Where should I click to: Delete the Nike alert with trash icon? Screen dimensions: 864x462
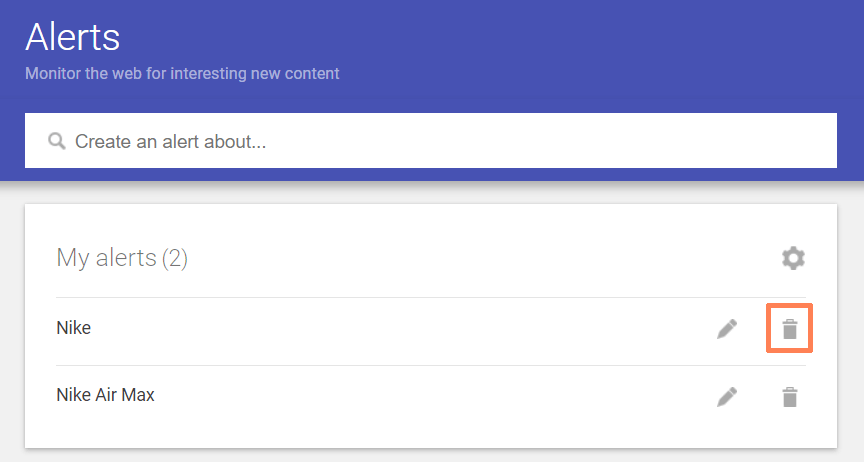790,329
